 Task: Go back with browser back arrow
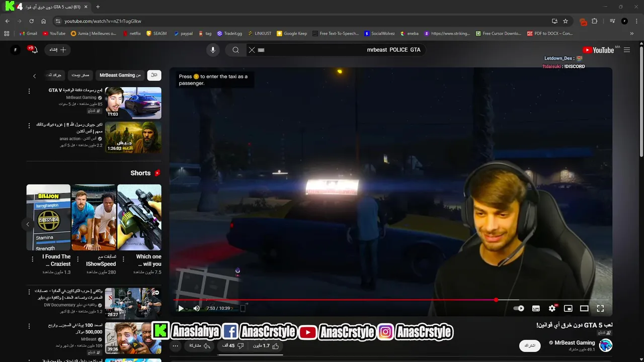click(7, 21)
